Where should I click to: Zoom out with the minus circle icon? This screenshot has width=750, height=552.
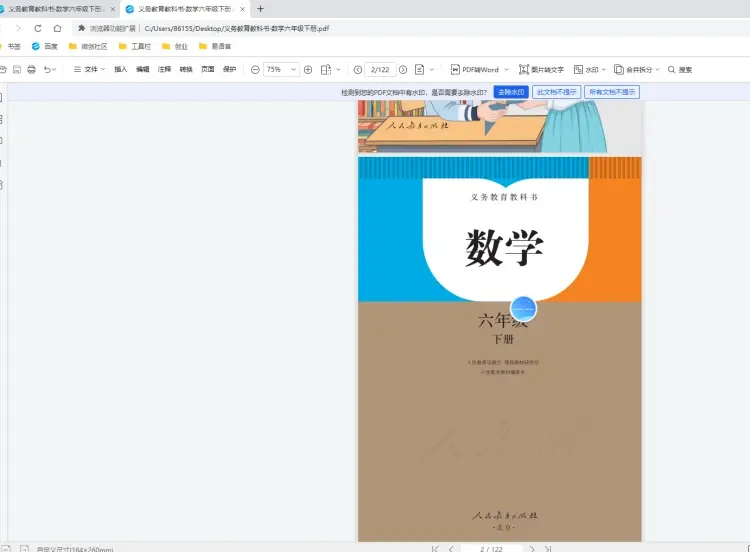(x=255, y=70)
